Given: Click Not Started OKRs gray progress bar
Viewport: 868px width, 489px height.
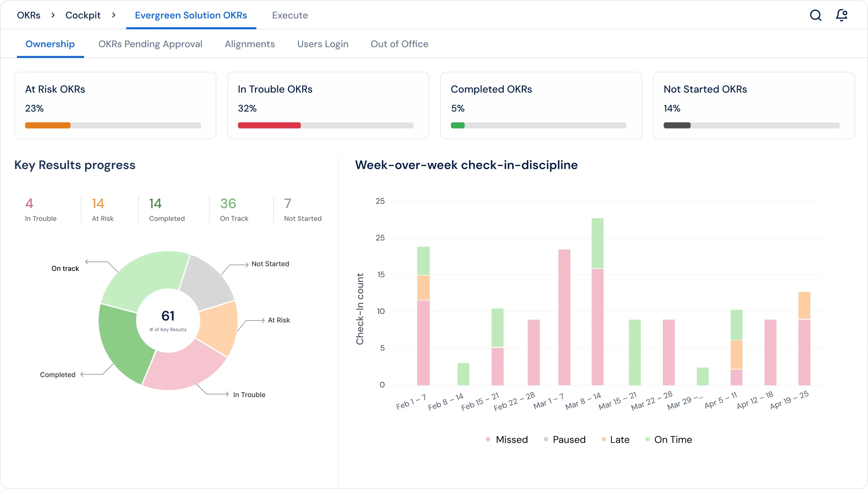Looking at the screenshot, I should pos(677,125).
